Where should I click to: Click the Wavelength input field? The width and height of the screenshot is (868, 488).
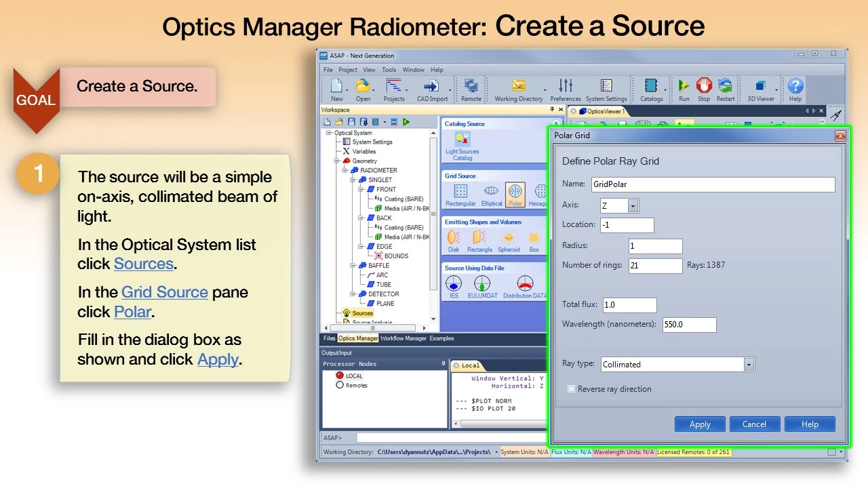click(688, 325)
